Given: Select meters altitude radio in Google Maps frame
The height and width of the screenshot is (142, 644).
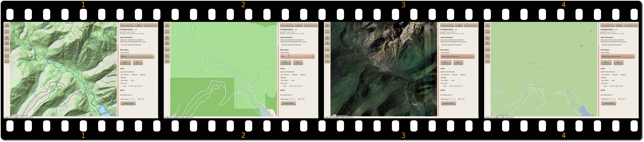Looking at the screenshot, I should [x=602, y=81].
